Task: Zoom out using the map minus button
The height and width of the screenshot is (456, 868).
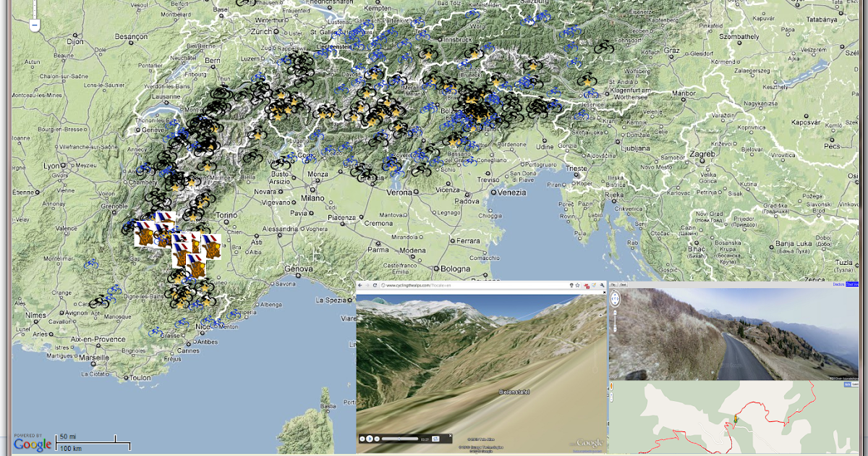Action: point(34,25)
